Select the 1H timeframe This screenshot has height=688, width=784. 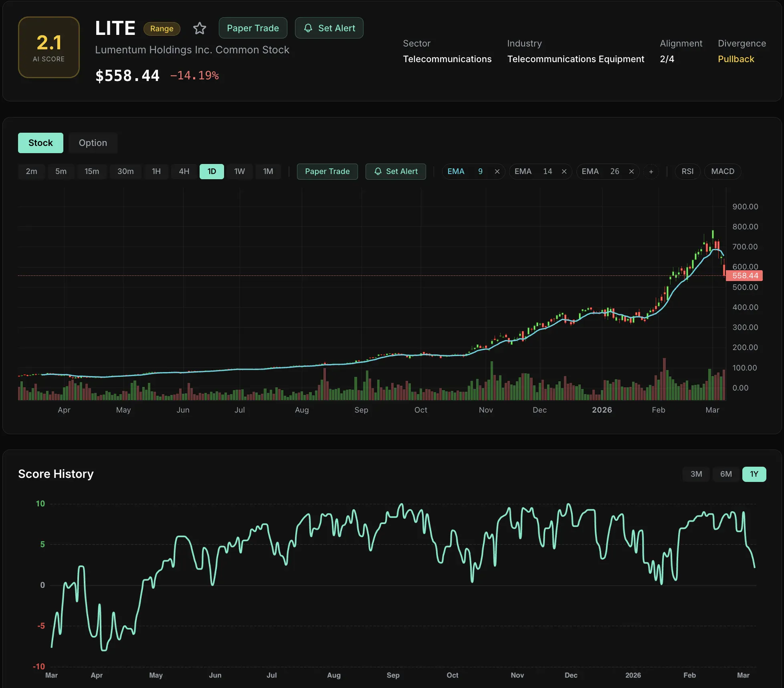point(156,172)
